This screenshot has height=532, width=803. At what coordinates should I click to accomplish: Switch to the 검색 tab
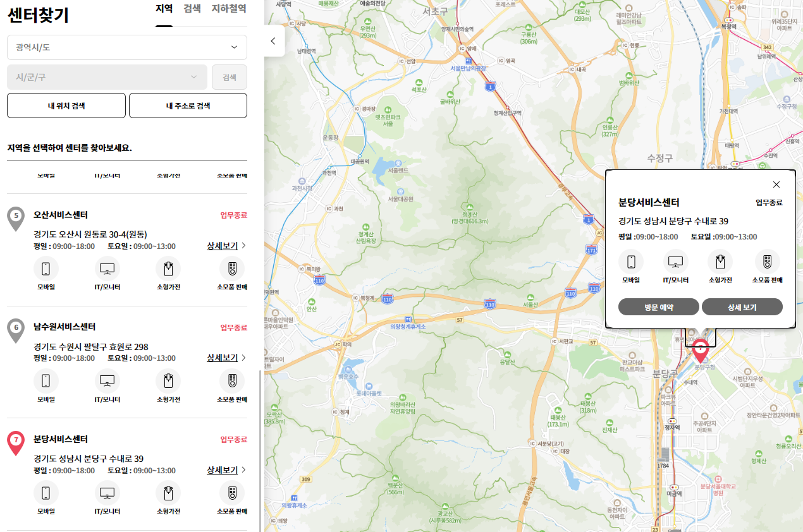pos(192,9)
